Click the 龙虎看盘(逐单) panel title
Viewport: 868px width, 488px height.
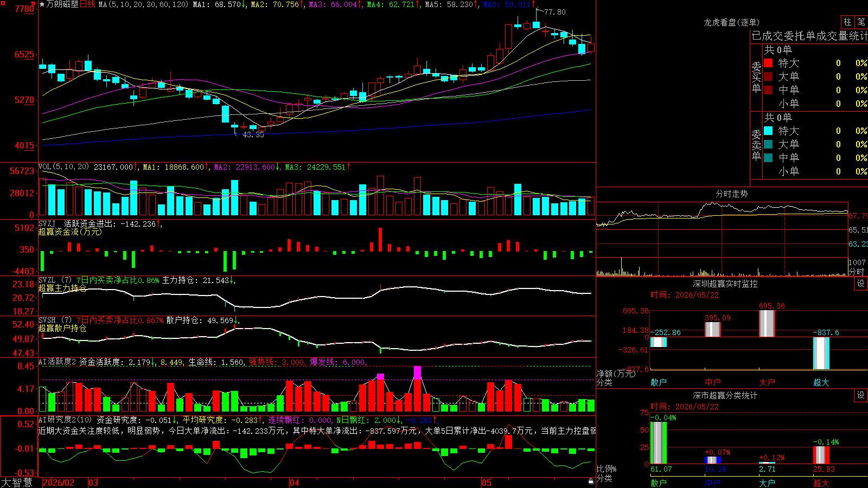(731, 22)
